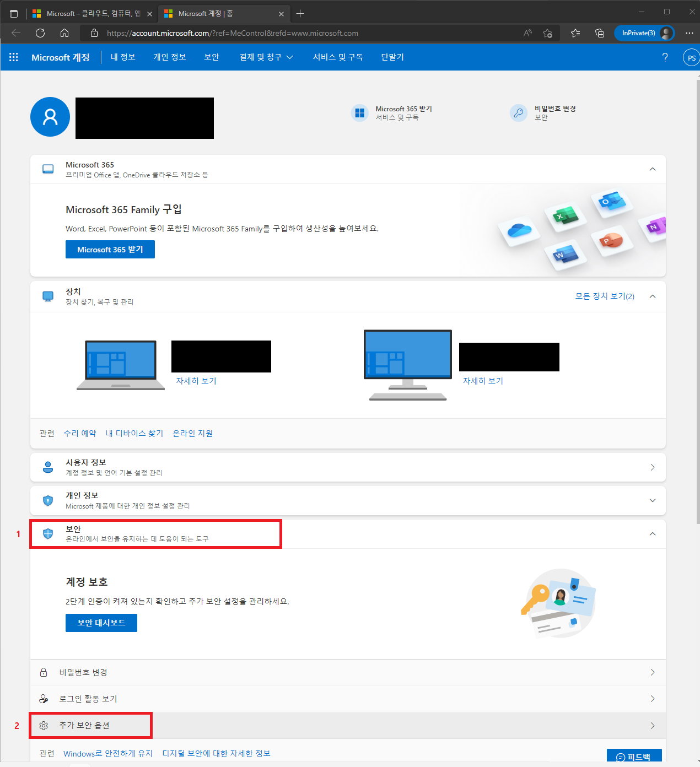Close the Microsoft – 클라우드 browser tab
700x767 pixels.
tap(149, 14)
